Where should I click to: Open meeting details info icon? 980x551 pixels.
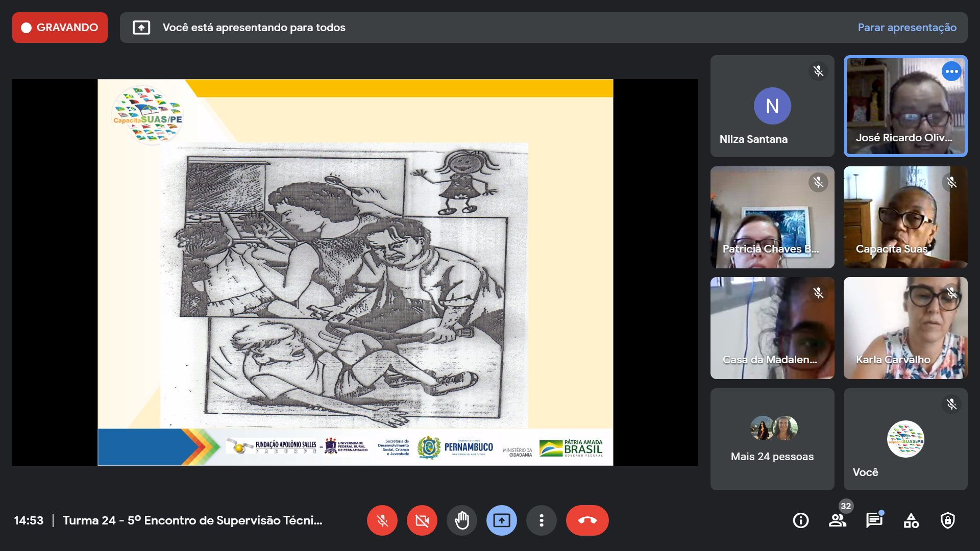(x=800, y=520)
